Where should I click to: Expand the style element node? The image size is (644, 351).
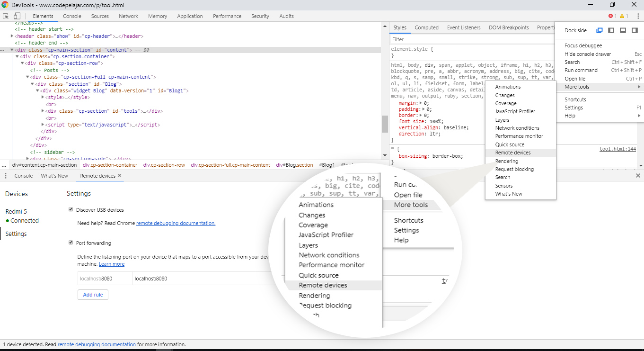point(43,97)
